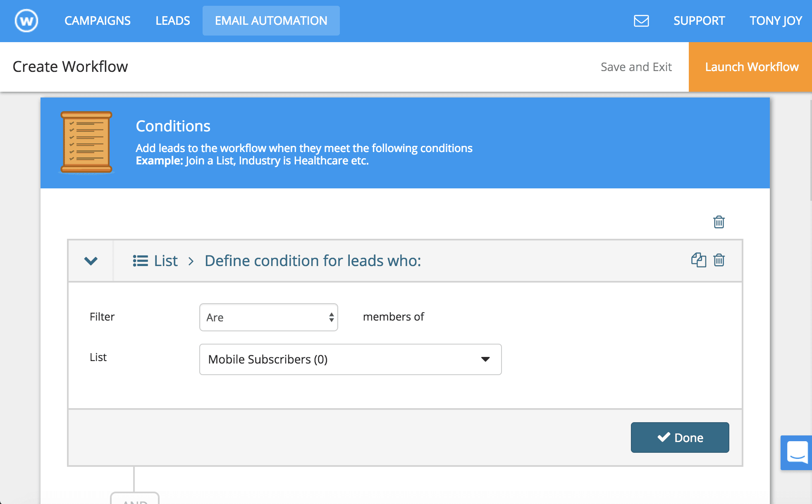Open the chat support widget

coord(797,452)
